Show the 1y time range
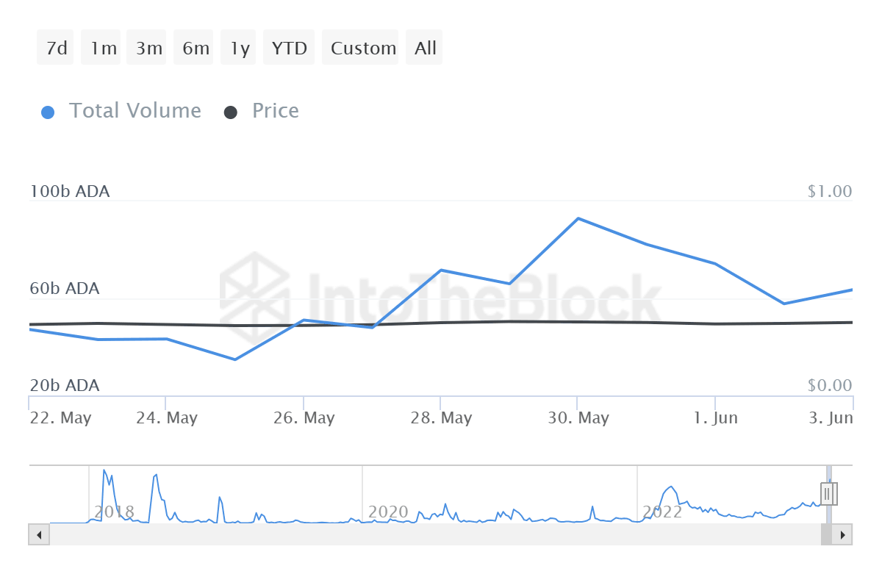The image size is (882, 588). 240,48
